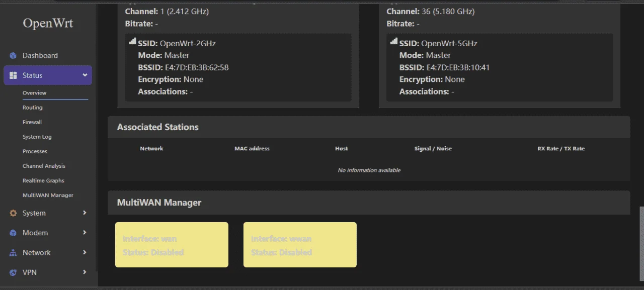Viewport: 644px width, 290px height.
Task: Open the Processes page
Action: pyautogui.click(x=35, y=151)
